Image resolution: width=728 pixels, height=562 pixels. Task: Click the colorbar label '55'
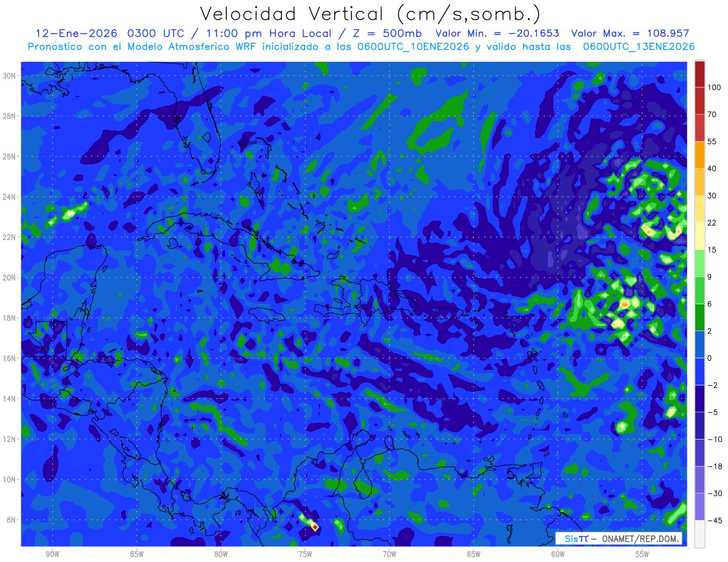[x=712, y=141]
